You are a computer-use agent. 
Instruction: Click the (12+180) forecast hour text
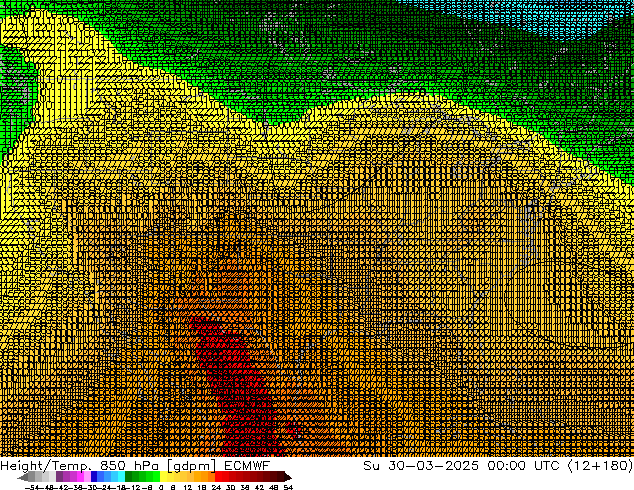pos(600,466)
